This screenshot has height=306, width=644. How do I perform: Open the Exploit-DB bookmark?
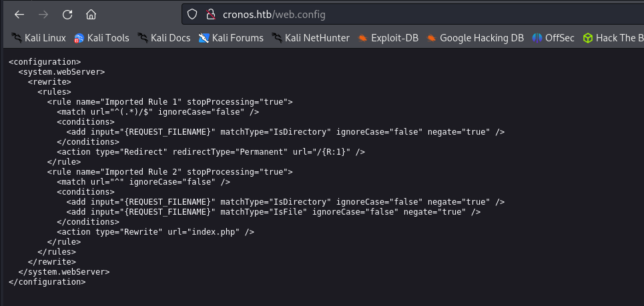click(x=388, y=38)
